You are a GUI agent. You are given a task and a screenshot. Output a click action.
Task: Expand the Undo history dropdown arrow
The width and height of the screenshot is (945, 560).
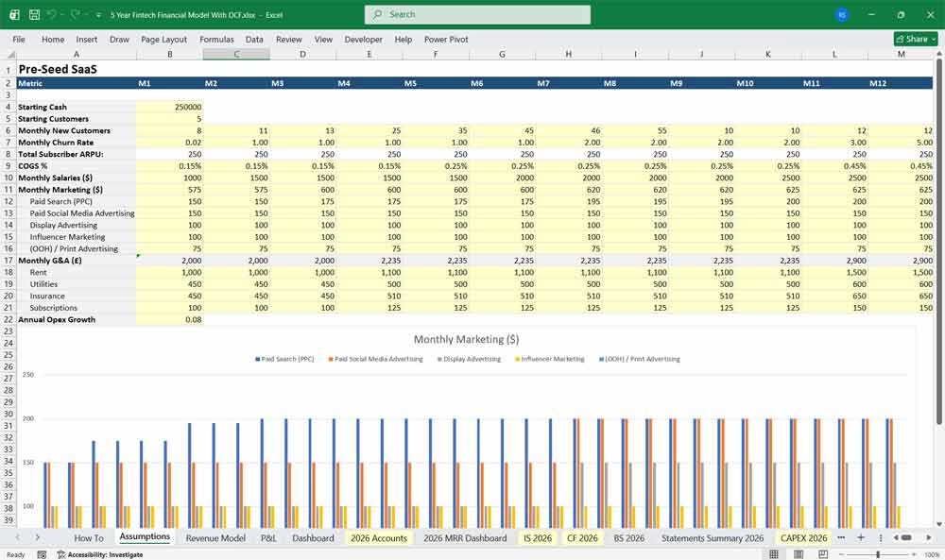coord(61,15)
